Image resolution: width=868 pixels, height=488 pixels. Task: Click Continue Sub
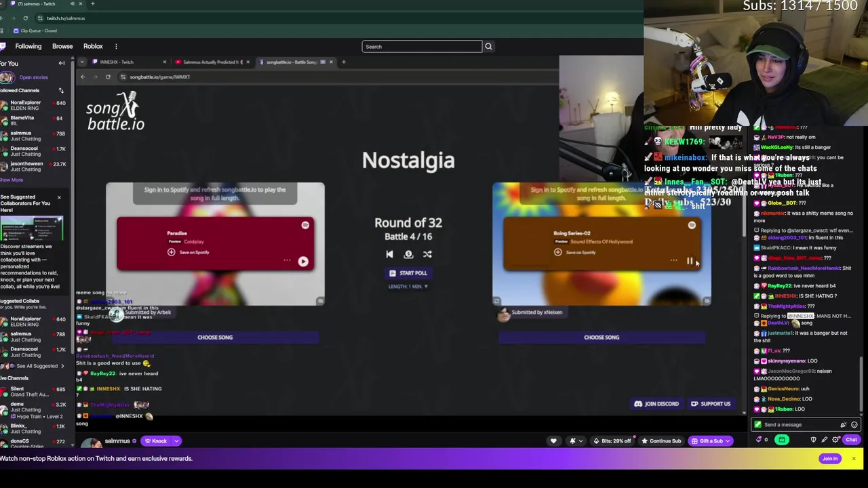coord(661,441)
